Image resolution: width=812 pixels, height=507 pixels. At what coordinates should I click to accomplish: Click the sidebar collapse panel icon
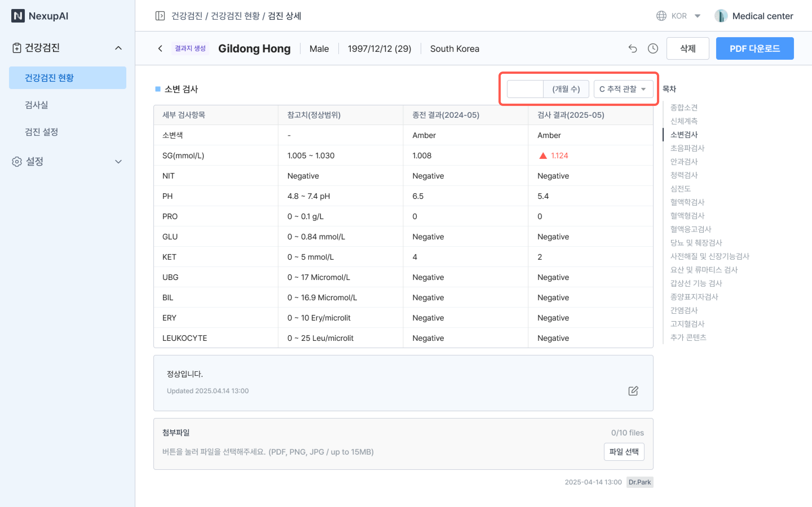click(160, 16)
